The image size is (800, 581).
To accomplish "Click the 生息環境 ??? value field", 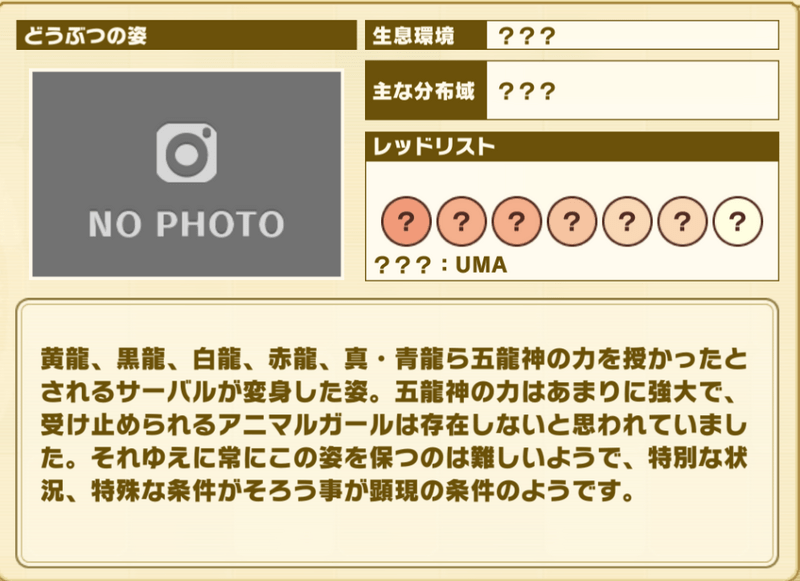I will [x=633, y=35].
